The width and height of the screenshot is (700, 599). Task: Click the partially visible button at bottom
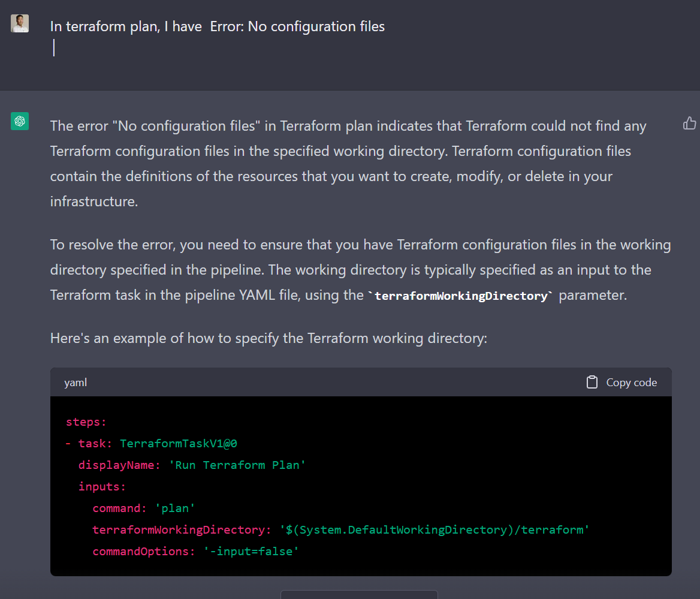click(x=358, y=594)
